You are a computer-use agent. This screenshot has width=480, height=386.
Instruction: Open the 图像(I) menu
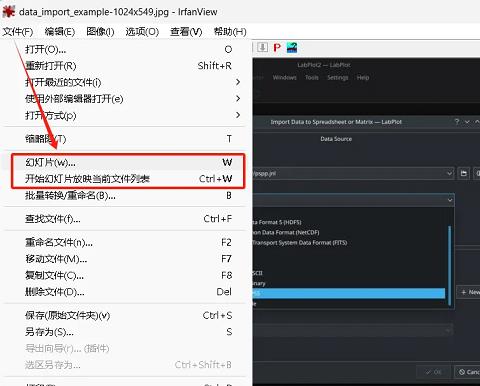coord(100,32)
